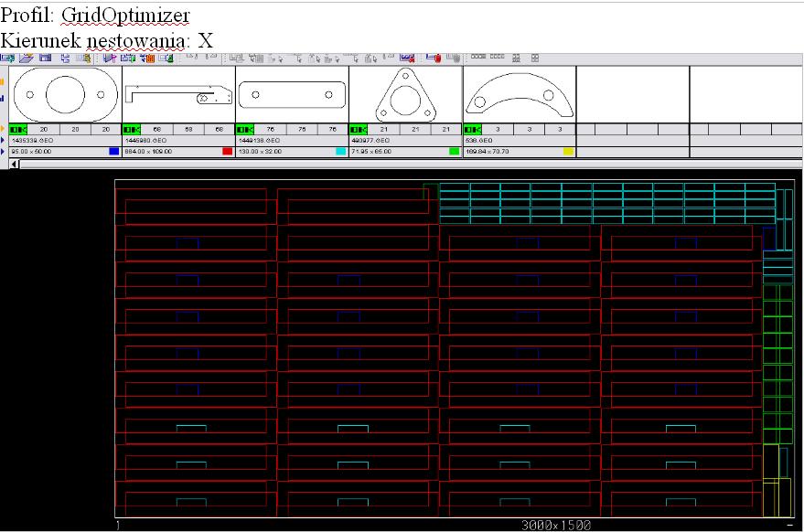The width and height of the screenshot is (804, 532).
Task: Click file name 490977.GEO
Action: pyautogui.click(x=370, y=141)
